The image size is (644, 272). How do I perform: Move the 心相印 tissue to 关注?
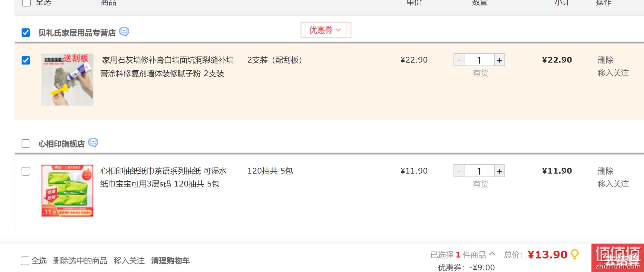click(613, 184)
